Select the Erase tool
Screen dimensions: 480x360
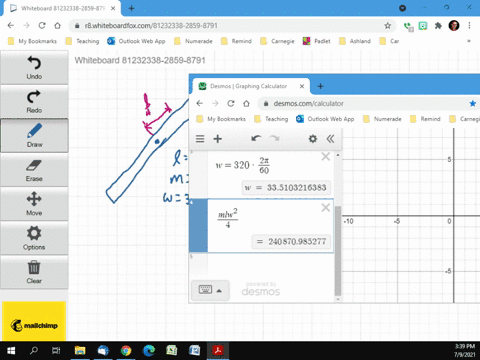(34, 170)
